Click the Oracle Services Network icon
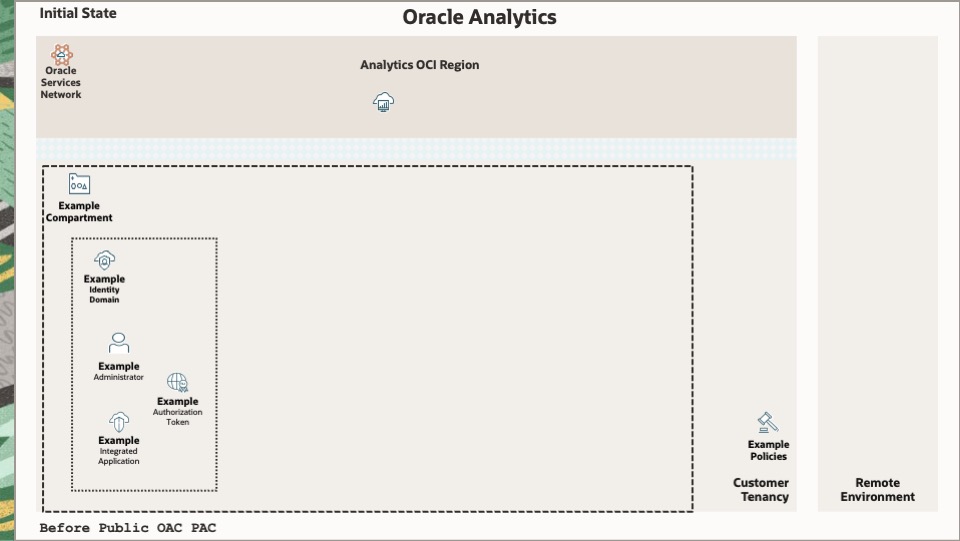960x541 pixels. (62, 54)
